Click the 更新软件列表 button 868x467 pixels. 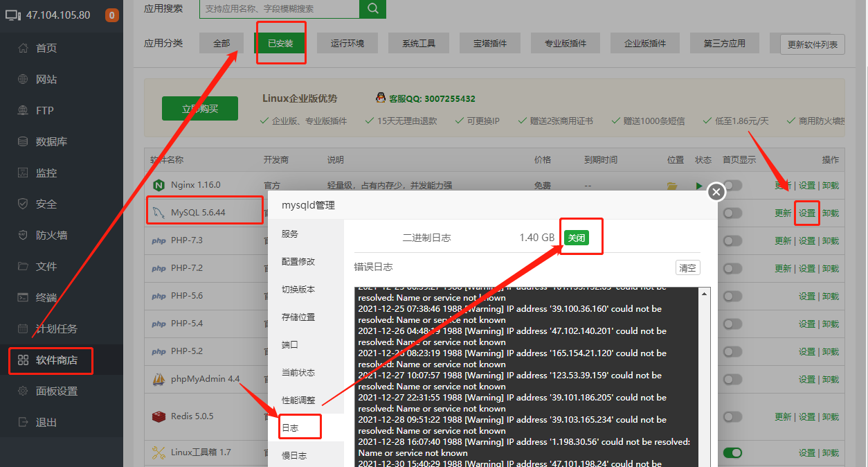click(x=813, y=45)
